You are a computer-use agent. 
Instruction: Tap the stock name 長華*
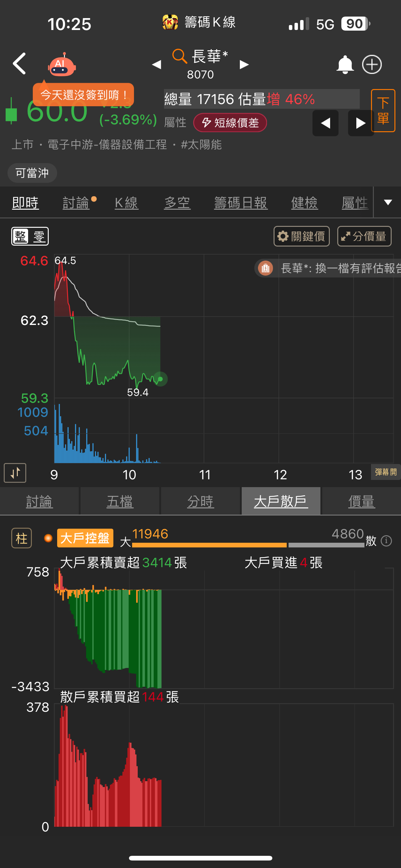point(210,56)
